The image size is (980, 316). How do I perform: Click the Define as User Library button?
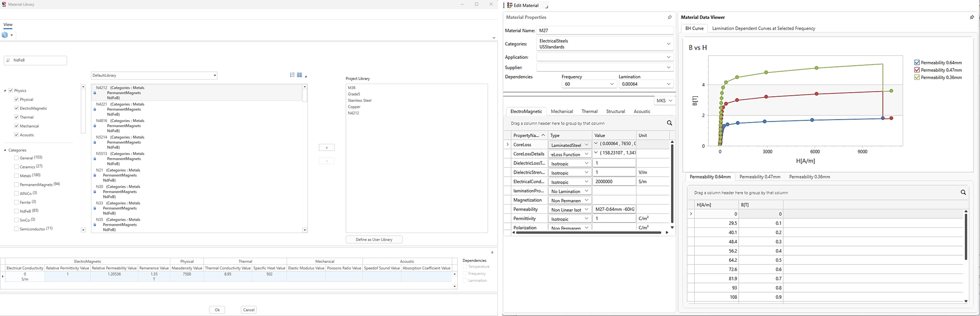[374, 240]
